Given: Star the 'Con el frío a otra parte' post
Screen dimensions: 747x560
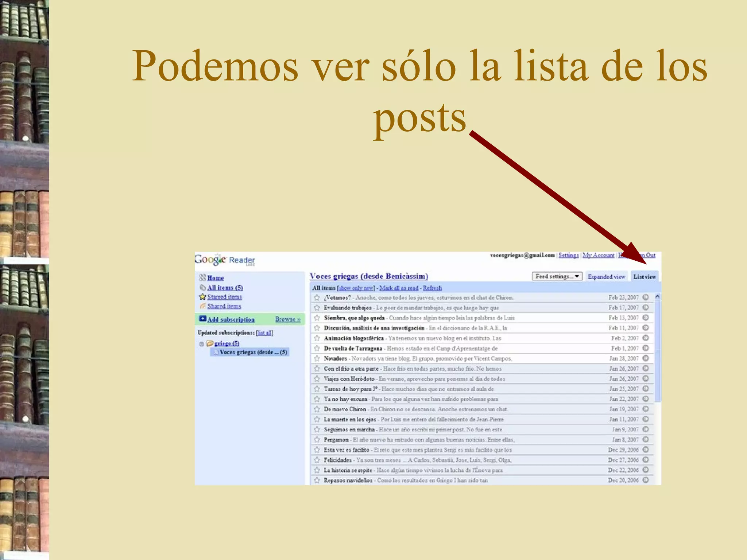Looking at the screenshot, I should 317,369.
